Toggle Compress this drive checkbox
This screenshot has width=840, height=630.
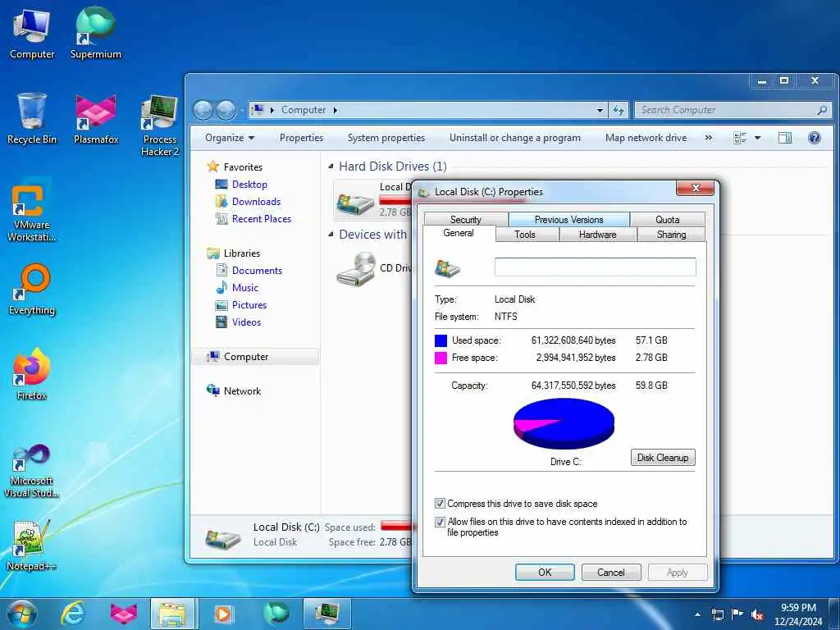[x=440, y=504]
